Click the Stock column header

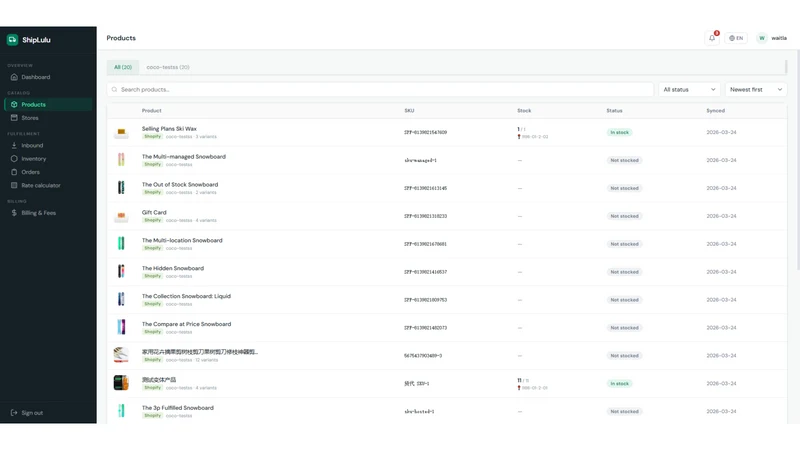[x=524, y=111]
